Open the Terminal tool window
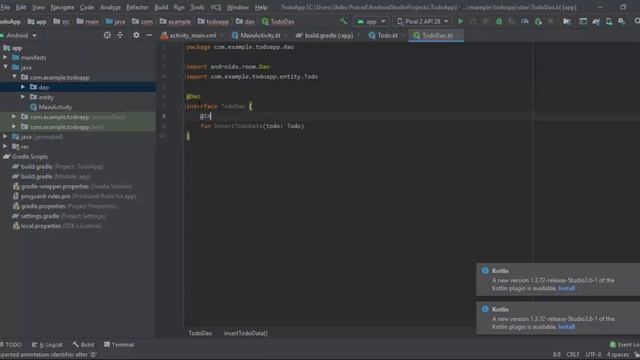The width and height of the screenshot is (640, 360). 119,344
